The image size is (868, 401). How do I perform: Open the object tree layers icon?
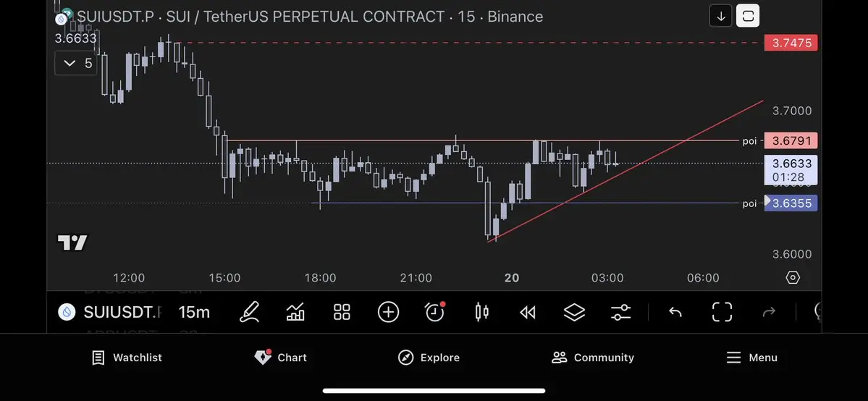tap(575, 313)
